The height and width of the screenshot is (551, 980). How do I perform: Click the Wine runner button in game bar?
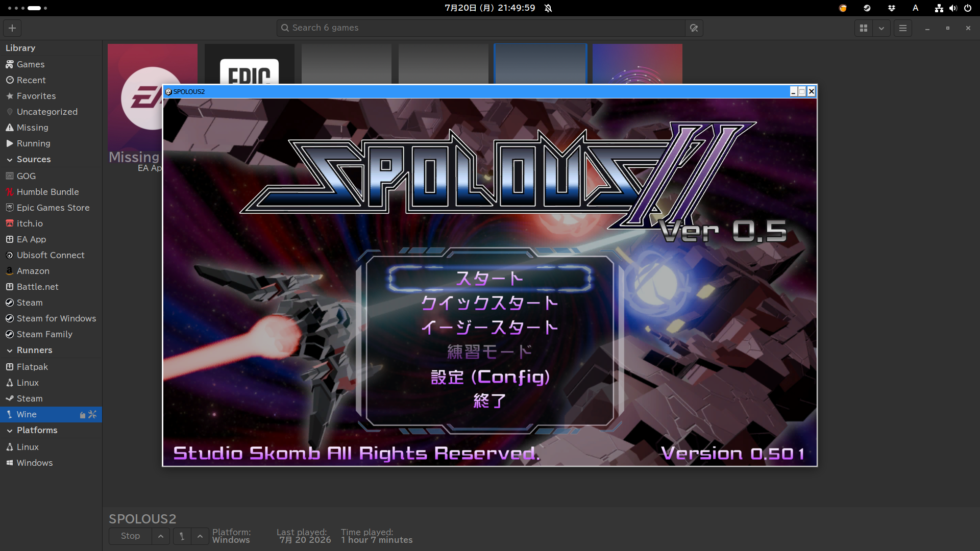[x=182, y=536]
